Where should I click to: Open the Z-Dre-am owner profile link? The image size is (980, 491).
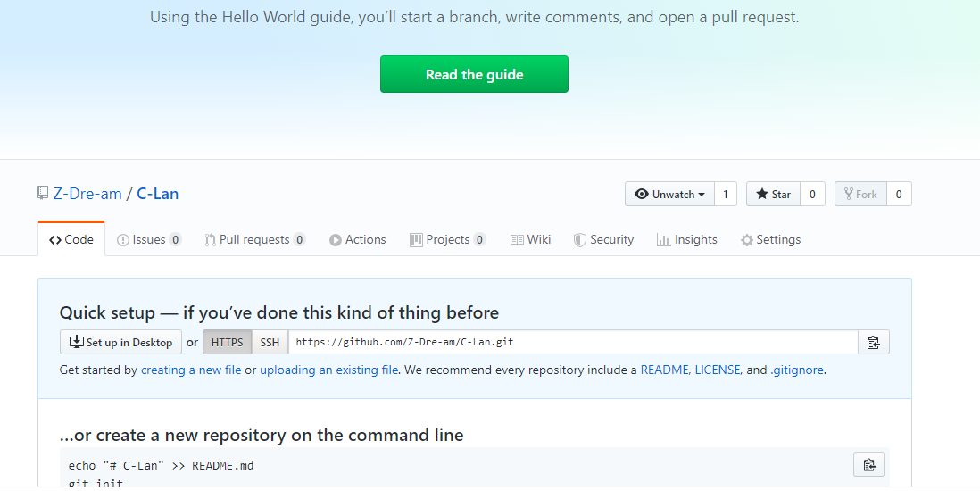coord(87,194)
